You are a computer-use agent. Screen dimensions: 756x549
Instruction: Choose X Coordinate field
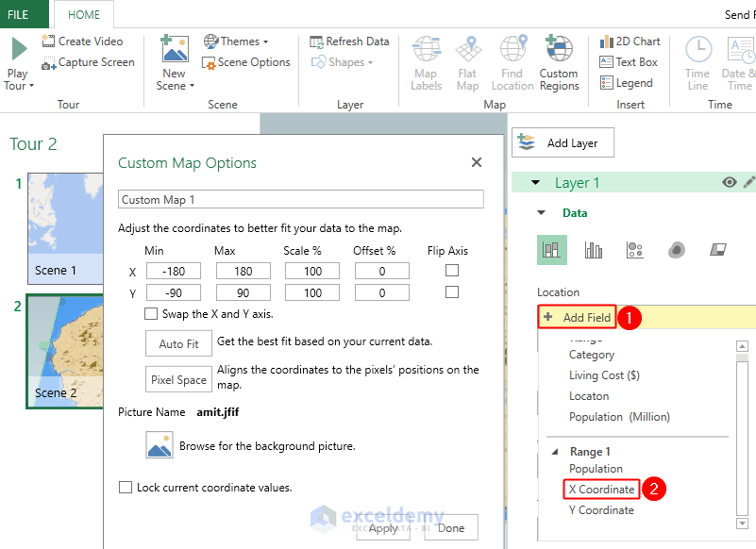tap(601, 490)
